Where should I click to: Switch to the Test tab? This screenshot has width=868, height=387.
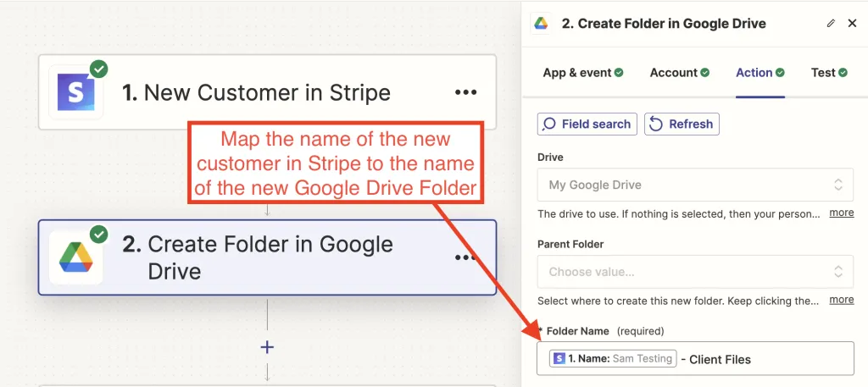click(829, 73)
